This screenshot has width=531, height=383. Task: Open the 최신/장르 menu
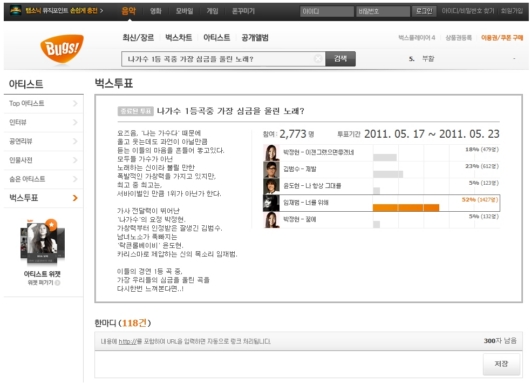point(138,38)
